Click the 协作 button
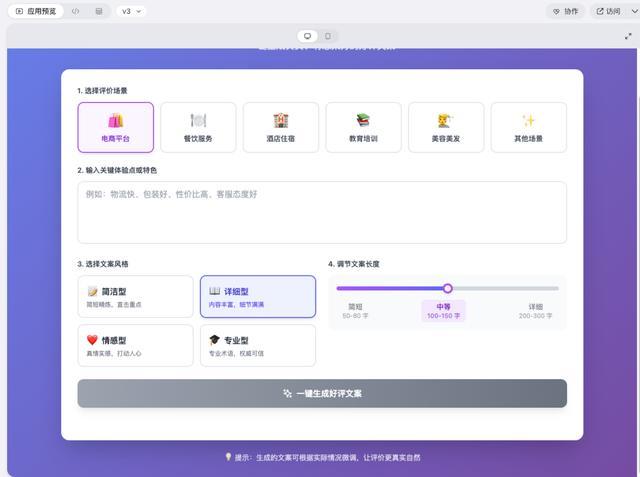 pos(565,11)
